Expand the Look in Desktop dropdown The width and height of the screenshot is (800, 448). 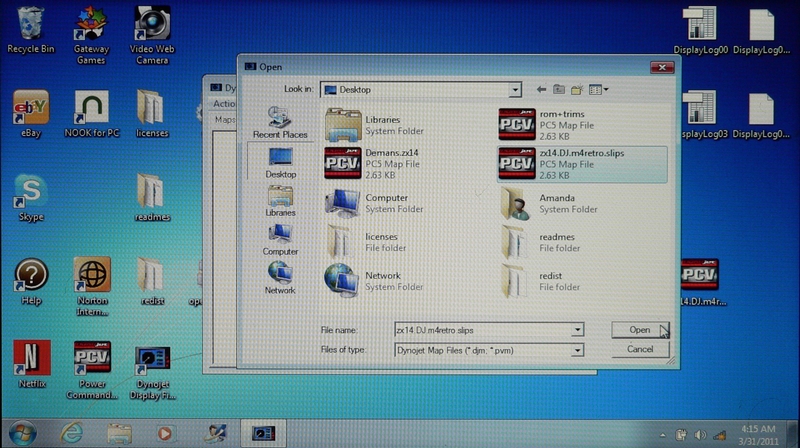[x=515, y=90]
